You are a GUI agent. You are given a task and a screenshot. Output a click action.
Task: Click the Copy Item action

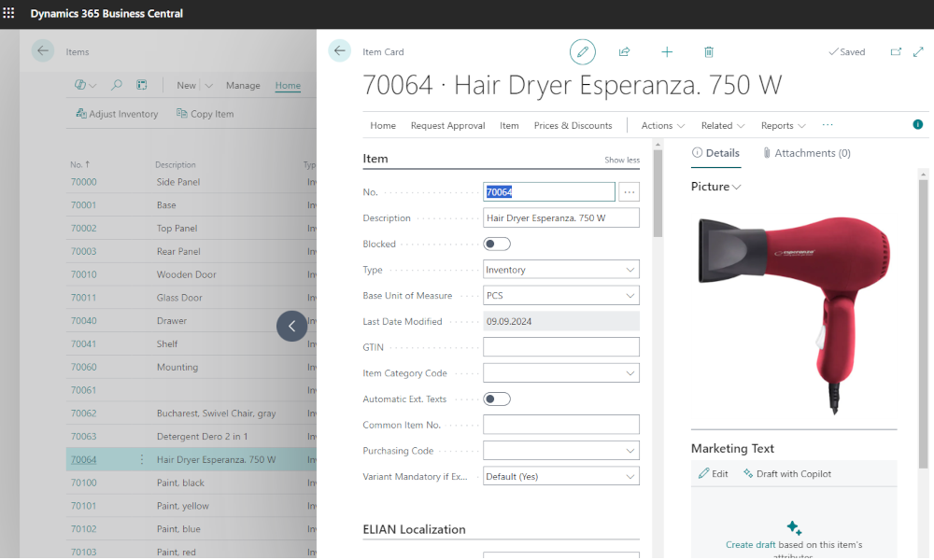[205, 114]
